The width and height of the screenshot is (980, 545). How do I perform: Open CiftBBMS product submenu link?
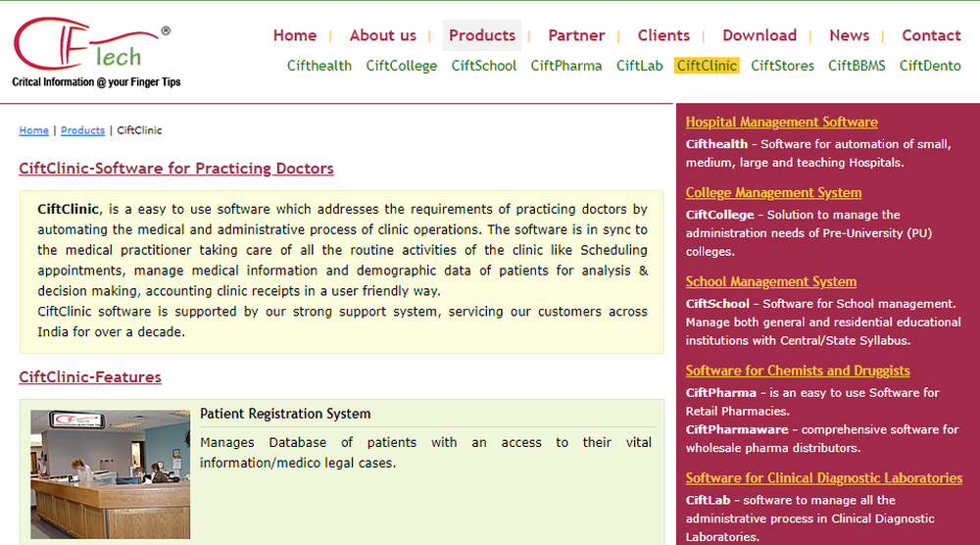point(857,66)
